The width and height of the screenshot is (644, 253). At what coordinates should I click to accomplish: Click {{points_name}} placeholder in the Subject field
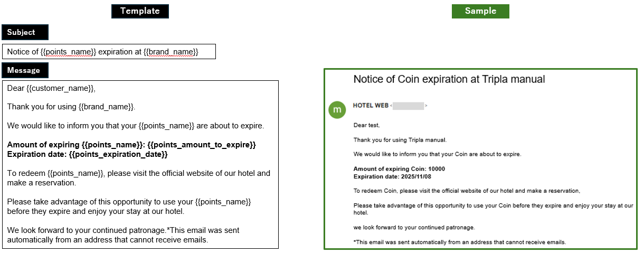coord(68,52)
